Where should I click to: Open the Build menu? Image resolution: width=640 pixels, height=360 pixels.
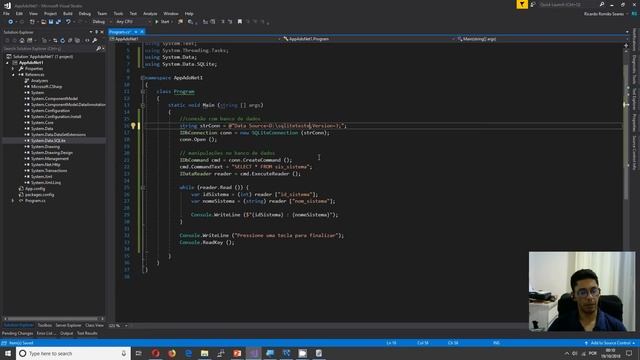pos(68,13)
